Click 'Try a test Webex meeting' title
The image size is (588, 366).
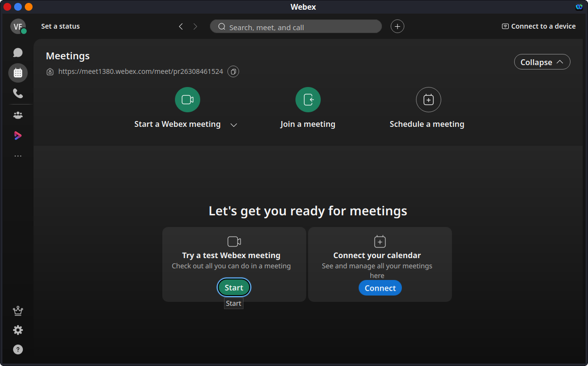tap(231, 255)
